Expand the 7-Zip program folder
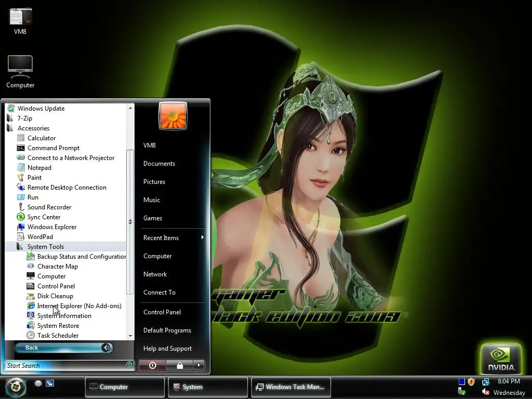 [25, 118]
